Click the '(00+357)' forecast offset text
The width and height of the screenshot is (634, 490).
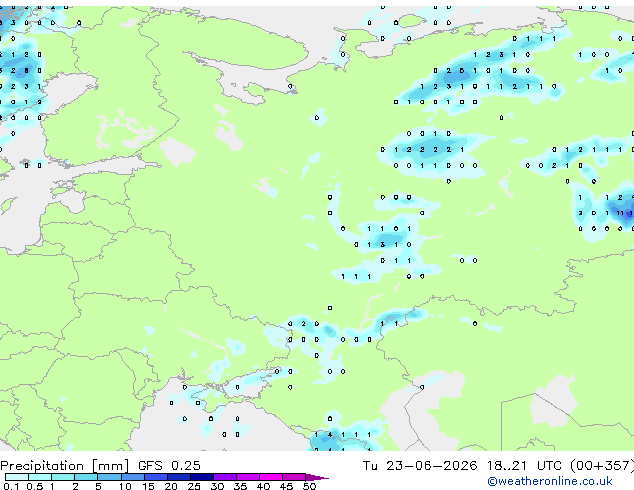click(x=602, y=466)
